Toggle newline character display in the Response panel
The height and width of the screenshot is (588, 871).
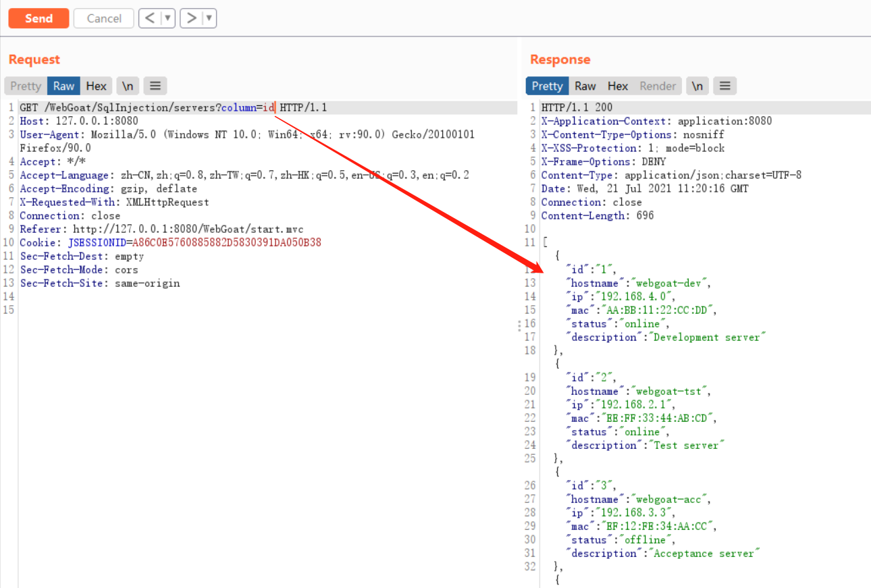pyautogui.click(x=697, y=86)
